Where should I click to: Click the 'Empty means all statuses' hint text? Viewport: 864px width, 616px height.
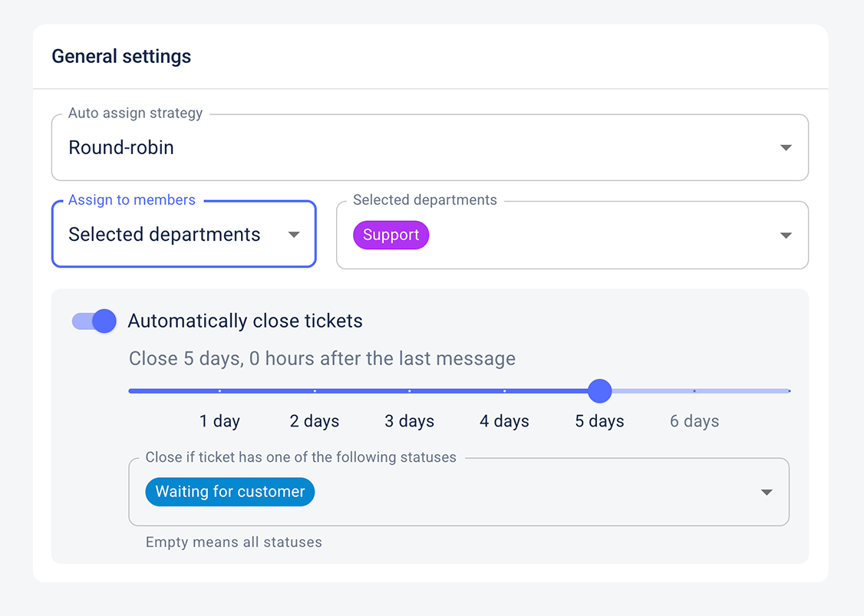(234, 542)
